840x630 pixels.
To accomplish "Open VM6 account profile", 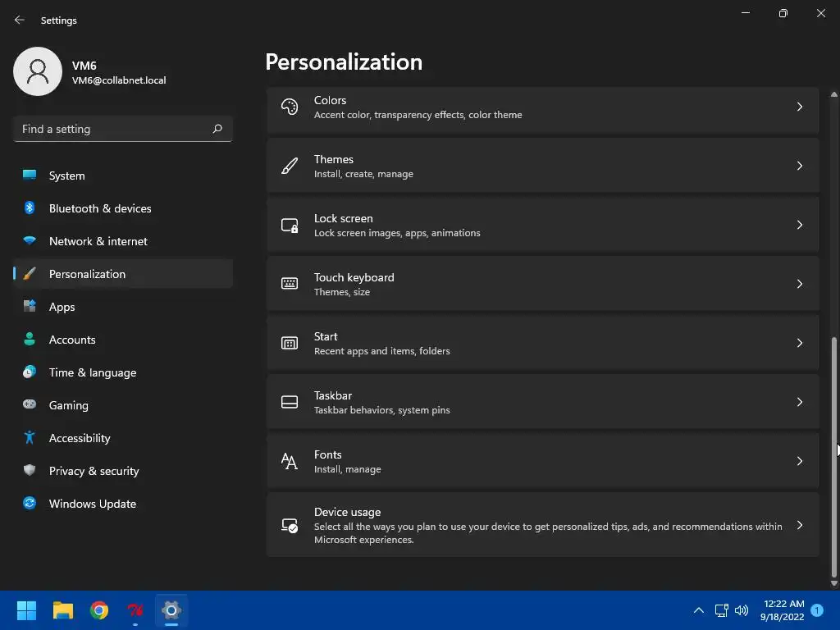I will point(90,71).
